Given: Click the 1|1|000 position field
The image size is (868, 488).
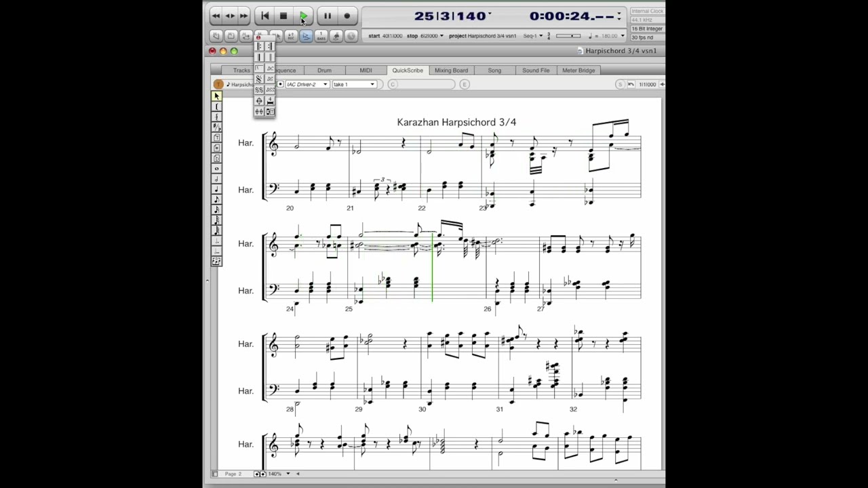Looking at the screenshot, I should (648, 84).
